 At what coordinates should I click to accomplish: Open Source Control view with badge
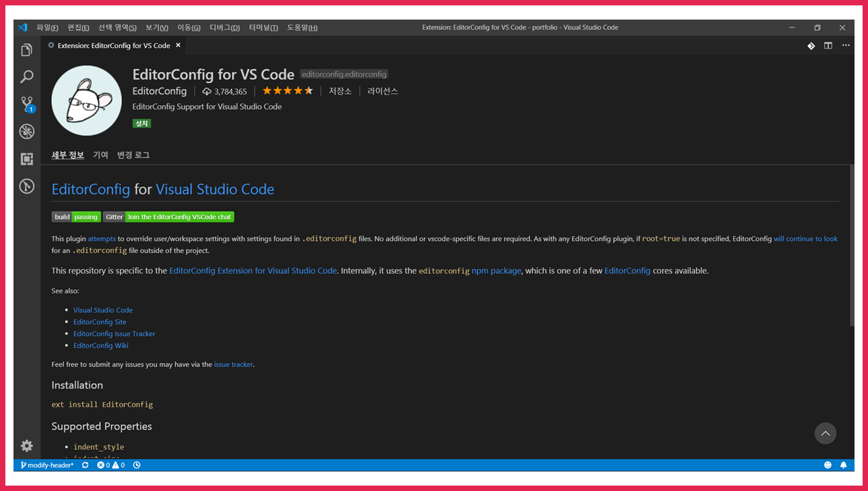[26, 104]
